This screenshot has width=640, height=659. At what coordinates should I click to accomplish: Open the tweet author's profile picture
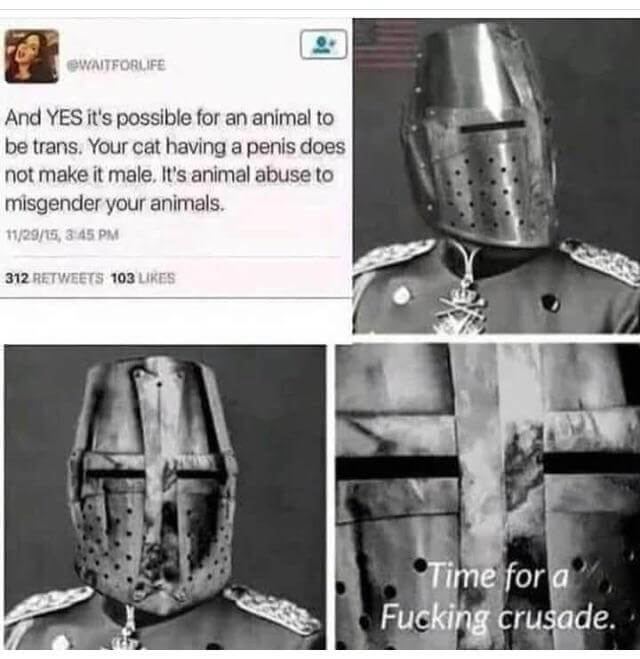tap(32, 56)
